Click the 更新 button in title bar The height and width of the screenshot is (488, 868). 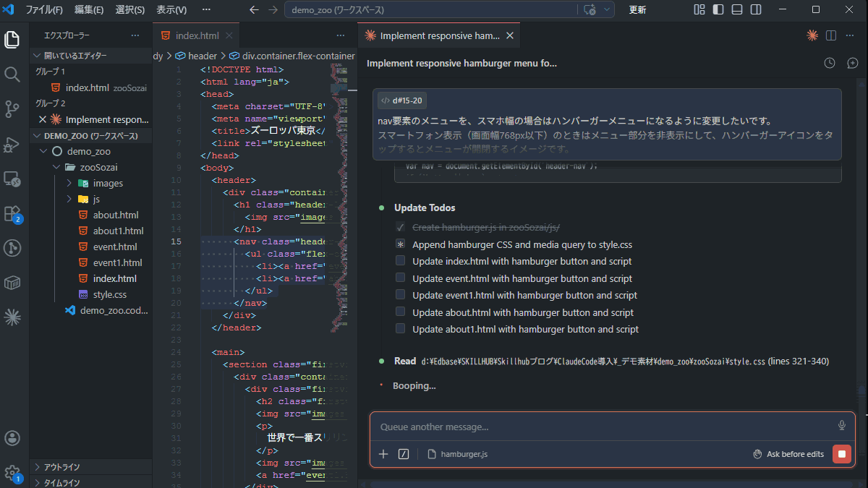tap(637, 10)
